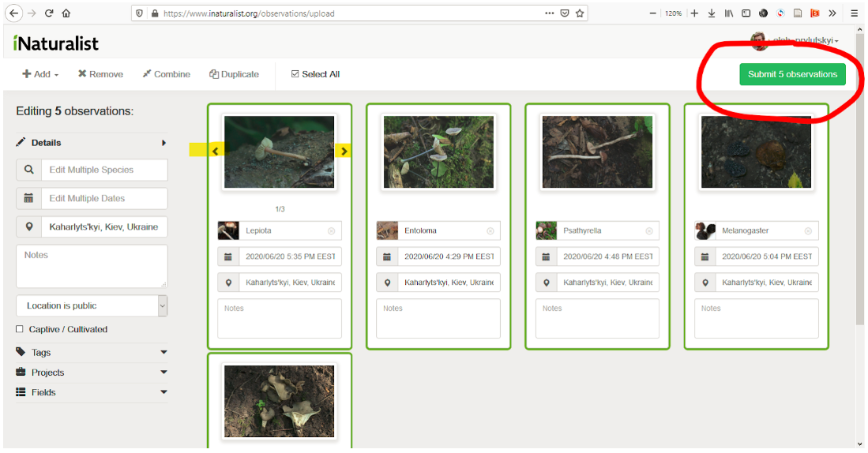Open the Location is public dropdown
Viewport: 868px width, 453px height.
point(92,305)
